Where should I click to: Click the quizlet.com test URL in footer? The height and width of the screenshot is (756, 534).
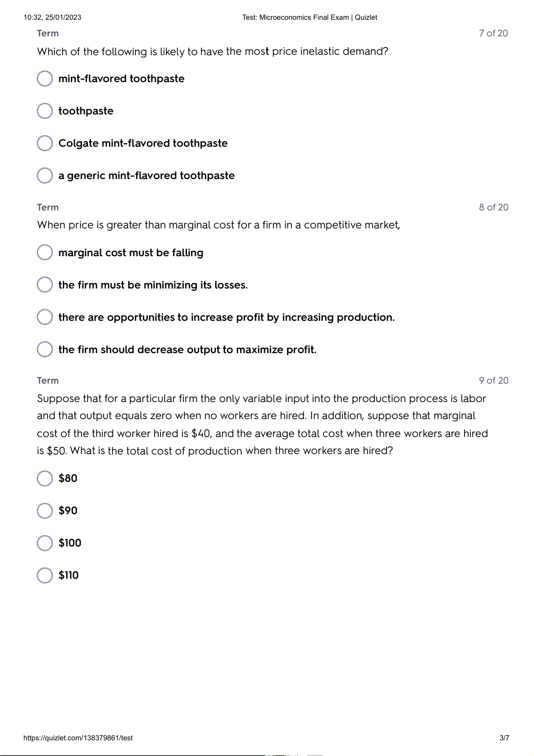(78, 738)
